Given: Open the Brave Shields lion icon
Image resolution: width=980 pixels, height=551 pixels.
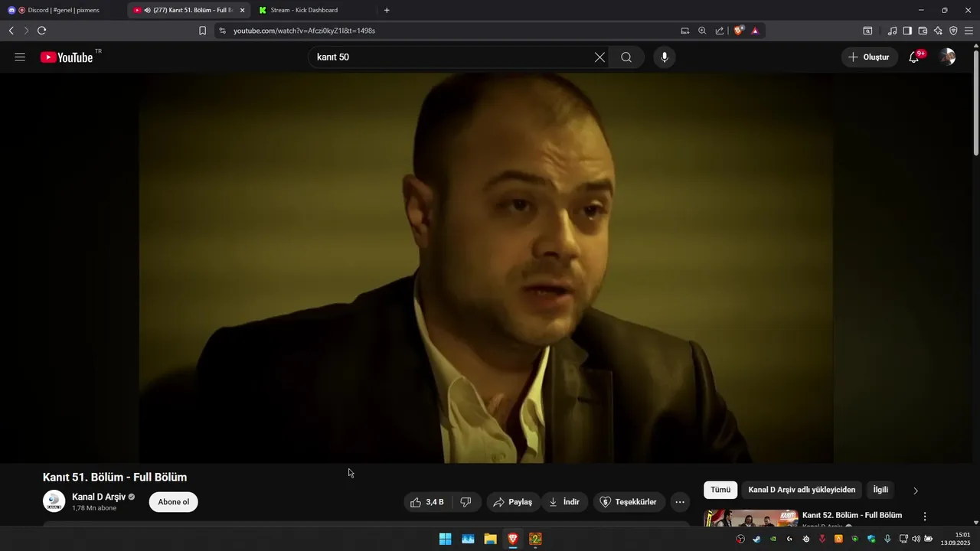Looking at the screenshot, I should [739, 31].
